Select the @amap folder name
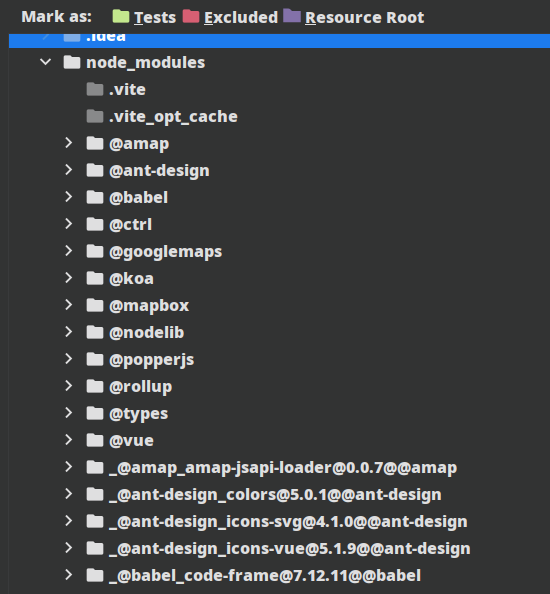This screenshot has width=550, height=594. point(139,144)
